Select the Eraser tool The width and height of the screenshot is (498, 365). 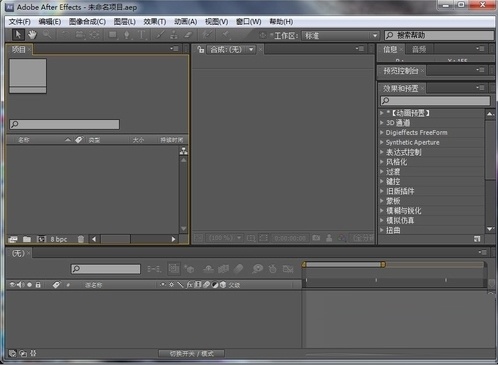coord(188,35)
